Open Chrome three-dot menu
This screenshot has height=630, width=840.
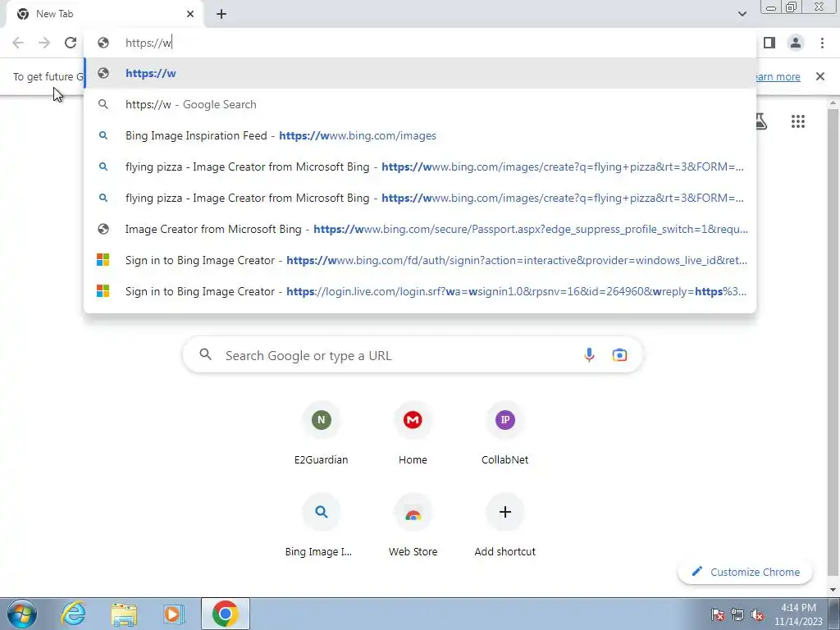pyautogui.click(x=822, y=43)
